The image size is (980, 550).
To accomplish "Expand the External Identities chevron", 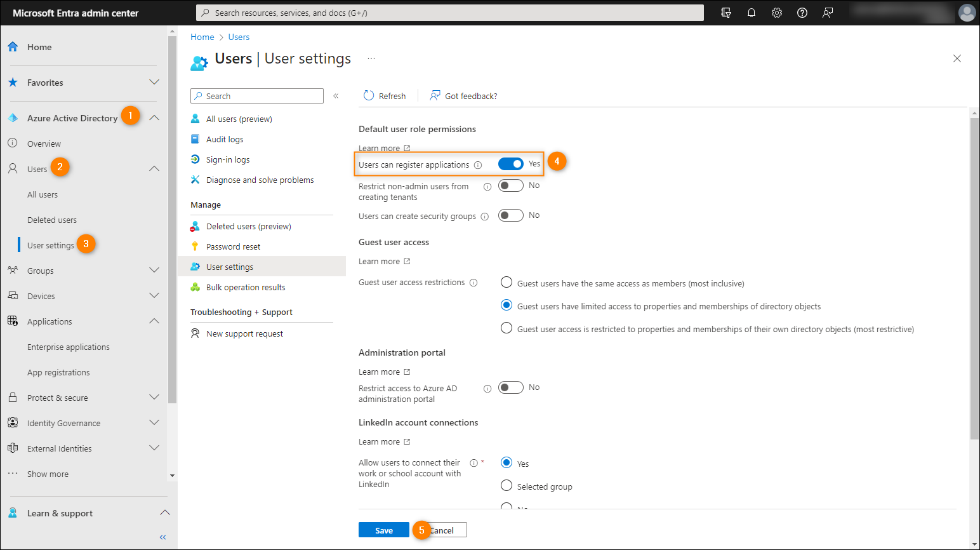I will coord(154,448).
